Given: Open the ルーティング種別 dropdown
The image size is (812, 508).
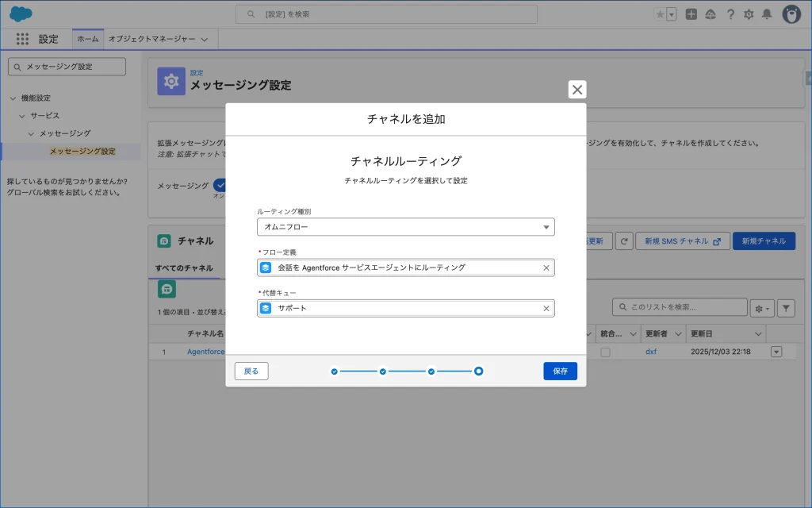Looking at the screenshot, I should pyautogui.click(x=405, y=227).
